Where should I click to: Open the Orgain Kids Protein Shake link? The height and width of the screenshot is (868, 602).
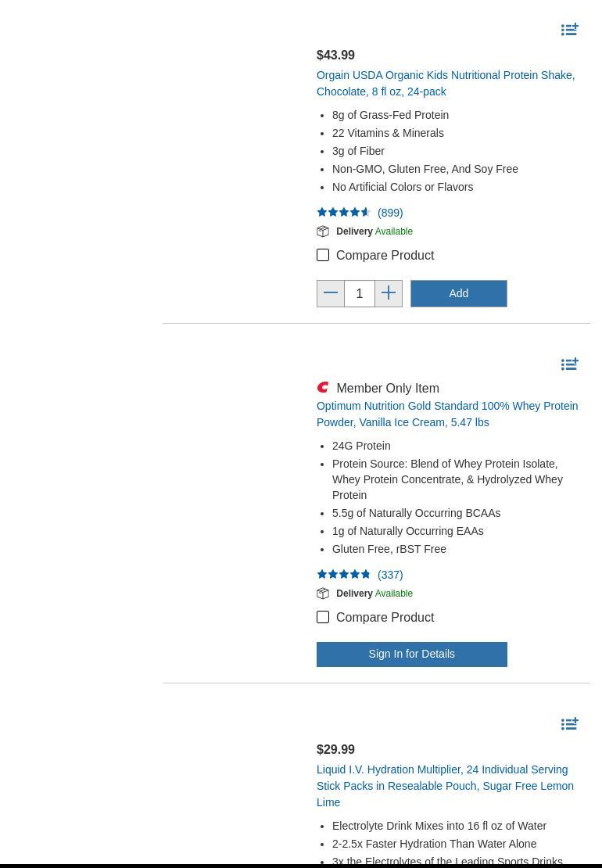(445, 83)
